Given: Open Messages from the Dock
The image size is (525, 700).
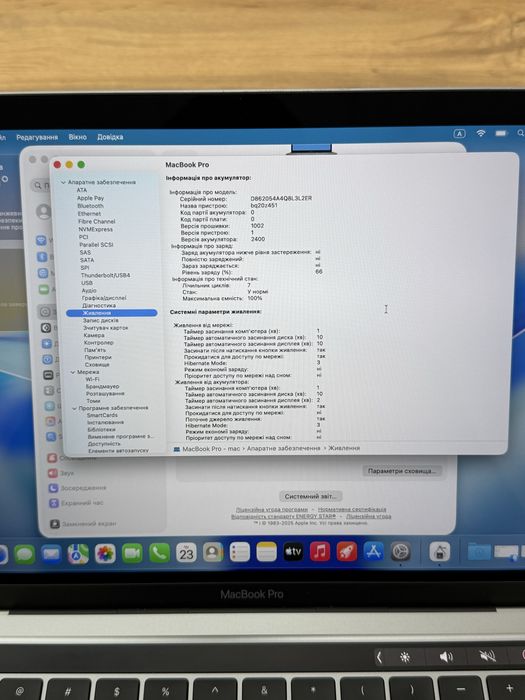Looking at the screenshot, I should click(25, 554).
